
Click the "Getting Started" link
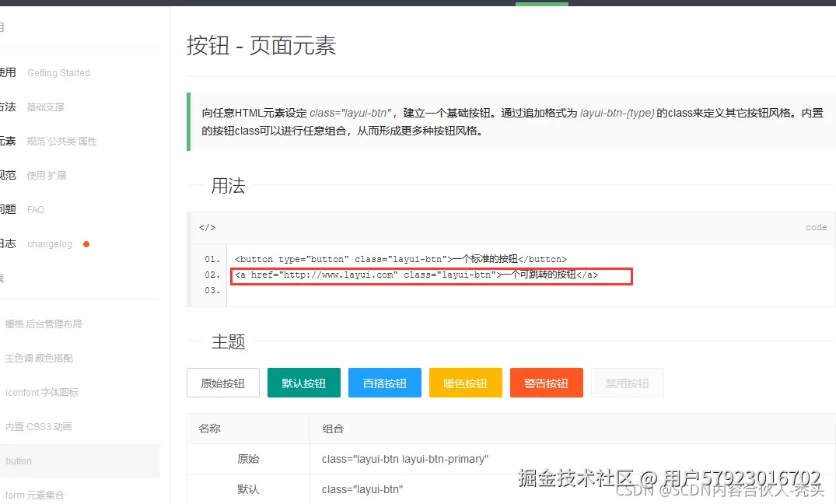click(58, 72)
